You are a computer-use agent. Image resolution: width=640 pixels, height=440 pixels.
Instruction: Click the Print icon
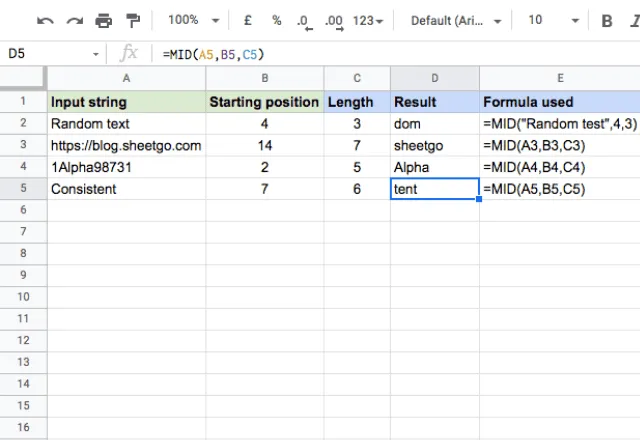[104, 20]
